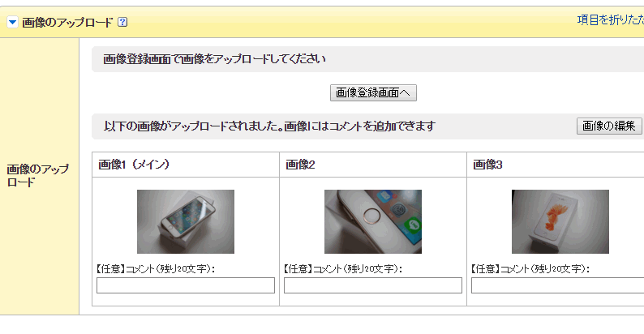Click the left sidebar 画像のアップロード label

[x=38, y=176]
